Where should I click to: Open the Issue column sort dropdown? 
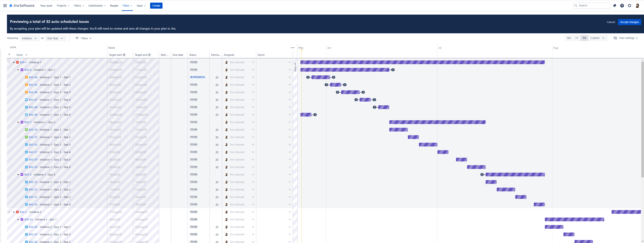tap(26, 55)
